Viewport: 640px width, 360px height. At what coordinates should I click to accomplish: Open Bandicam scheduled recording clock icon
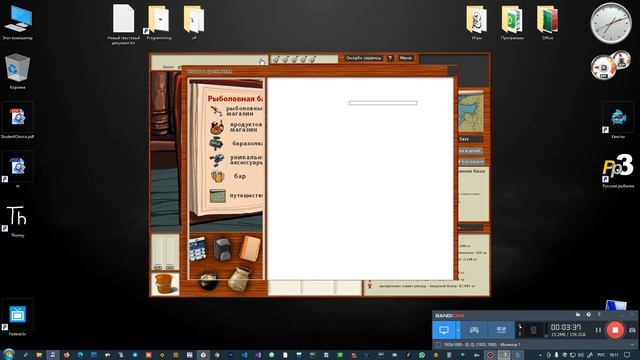coord(589,315)
